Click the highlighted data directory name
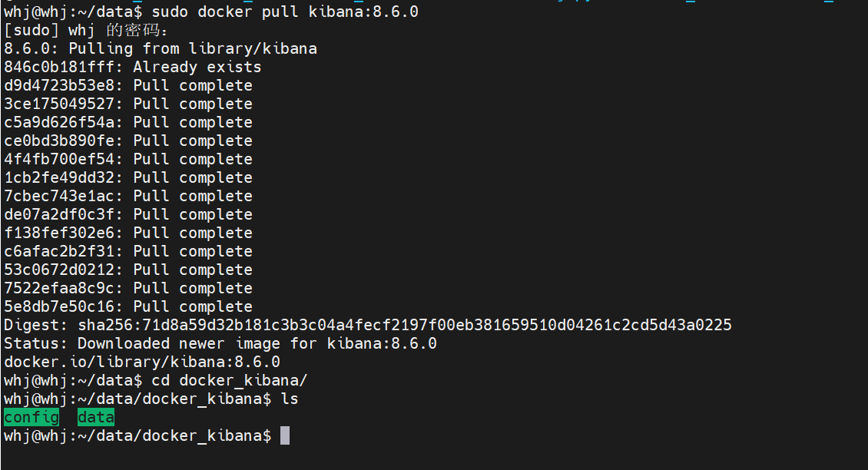868x470 pixels. (96, 418)
